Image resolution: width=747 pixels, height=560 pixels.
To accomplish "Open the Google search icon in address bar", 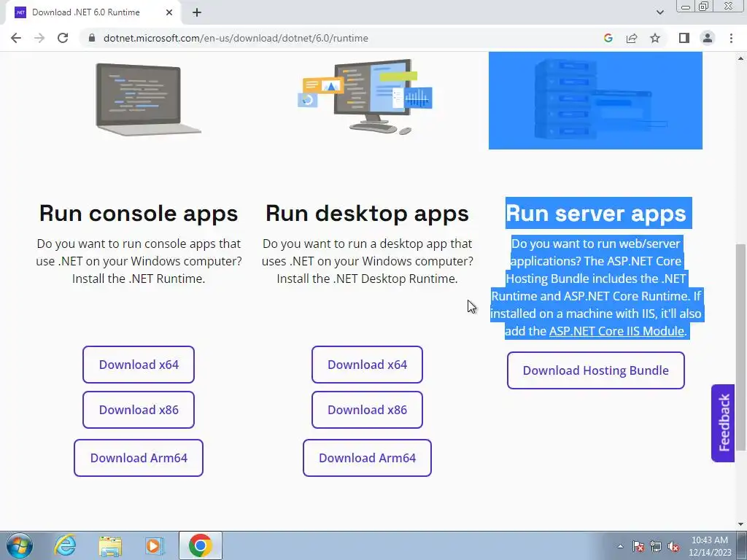I will point(608,38).
